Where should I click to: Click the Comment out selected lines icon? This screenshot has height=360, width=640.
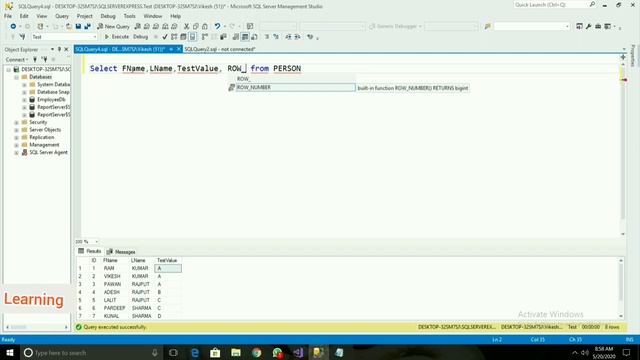coord(267,37)
